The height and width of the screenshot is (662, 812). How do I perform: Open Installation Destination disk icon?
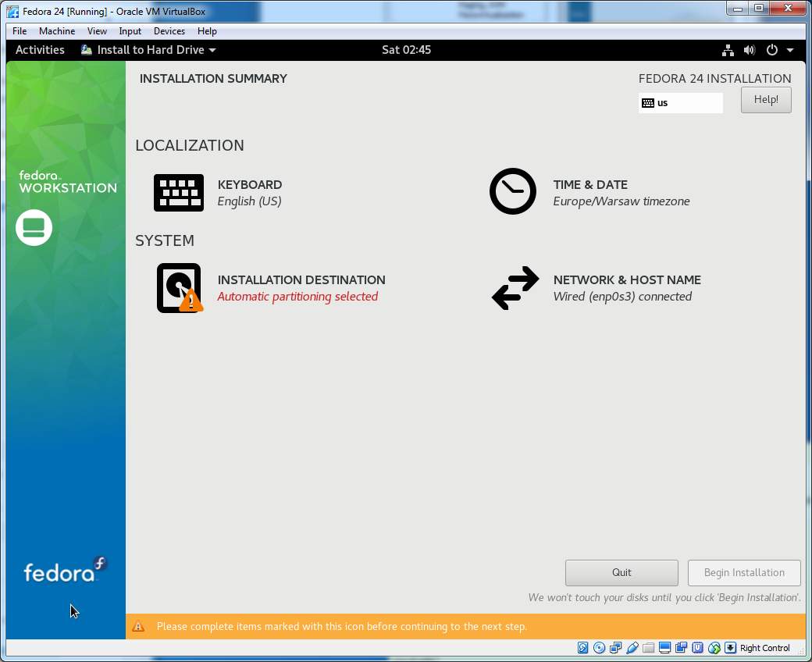click(x=179, y=288)
